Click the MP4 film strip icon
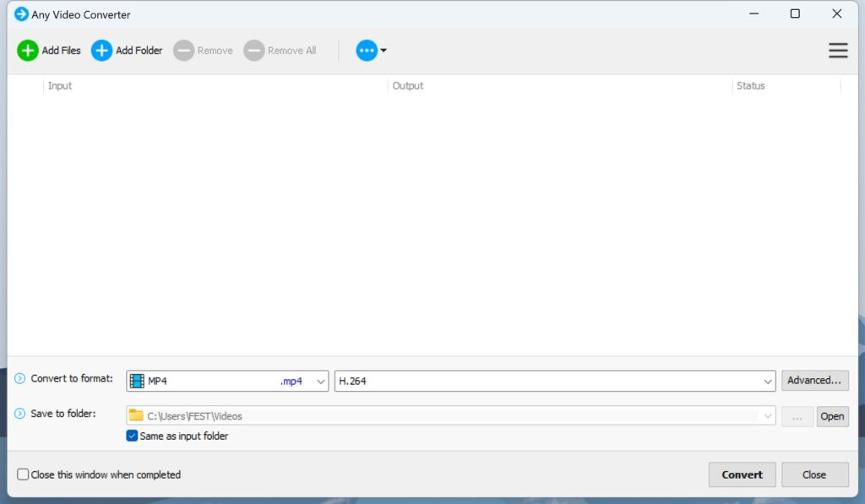Screen dimensions: 865x504 click(x=137, y=381)
